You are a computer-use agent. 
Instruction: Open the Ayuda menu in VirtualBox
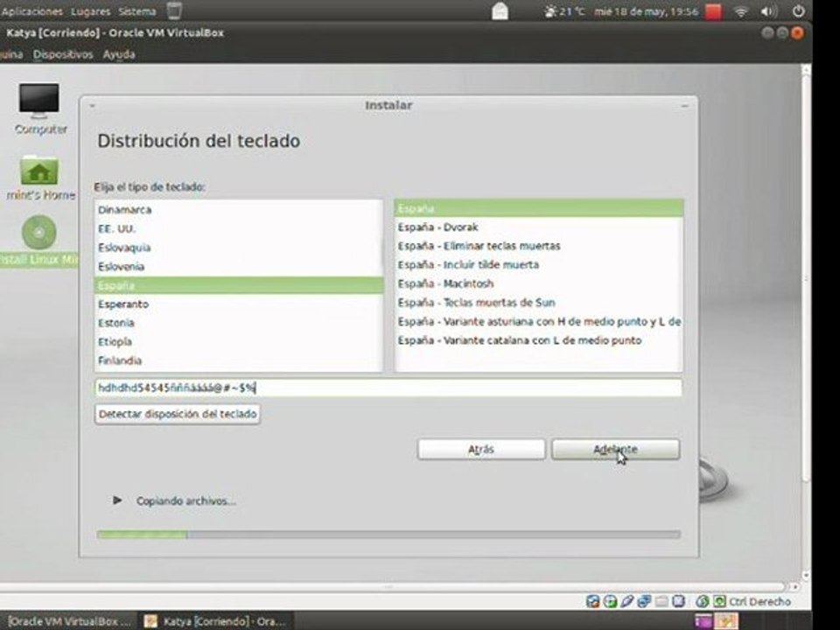(x=119, y=54)
